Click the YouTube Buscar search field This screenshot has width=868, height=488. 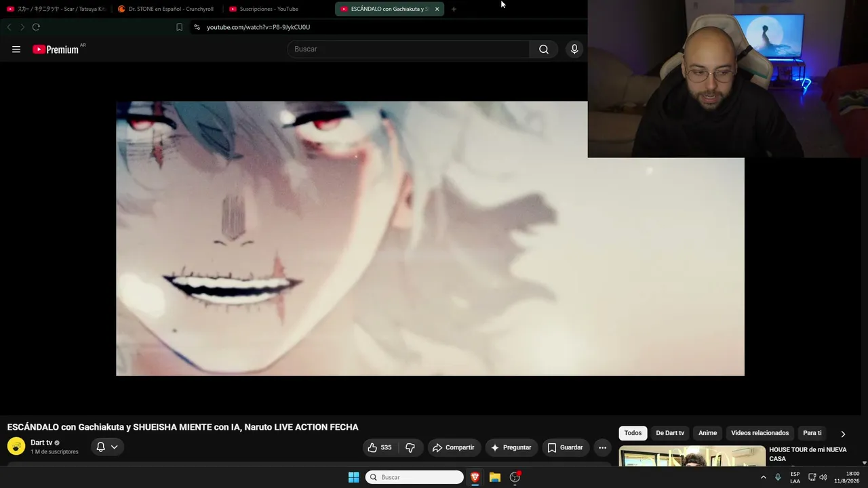(408, 49)
